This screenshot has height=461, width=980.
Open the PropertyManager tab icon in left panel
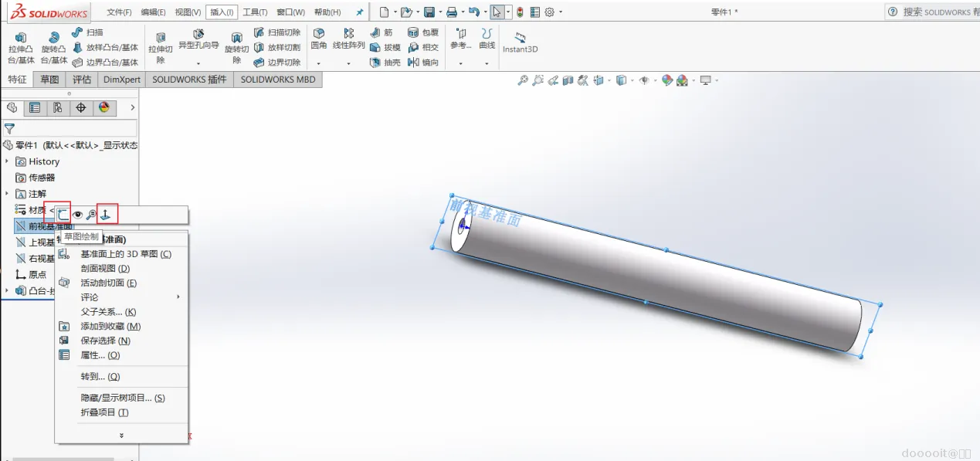click(35, 108)
